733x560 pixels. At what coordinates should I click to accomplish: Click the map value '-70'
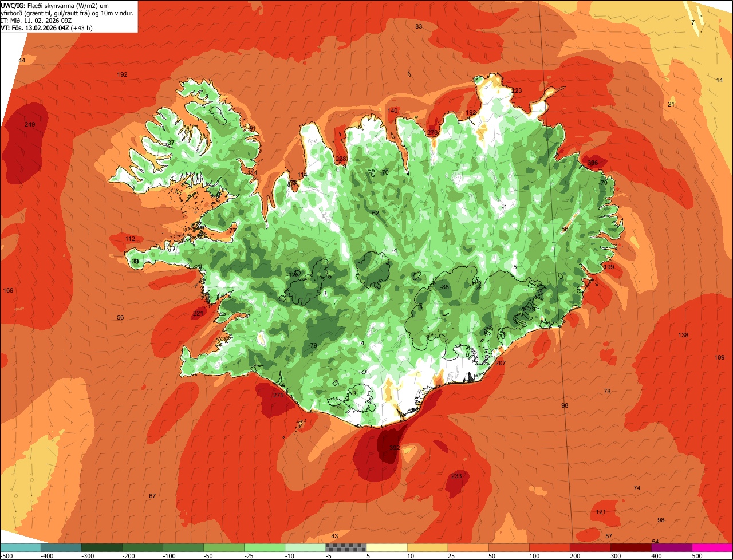point(384,172)
